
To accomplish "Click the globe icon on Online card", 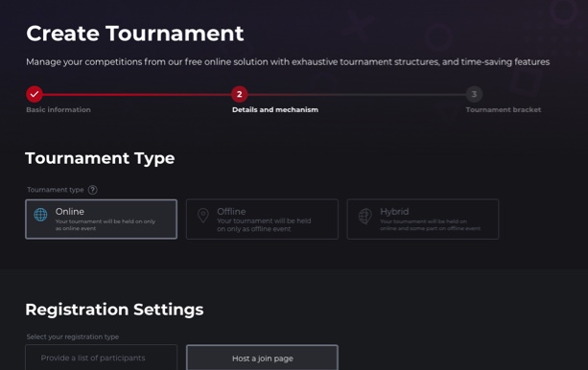I will (40, 215).
